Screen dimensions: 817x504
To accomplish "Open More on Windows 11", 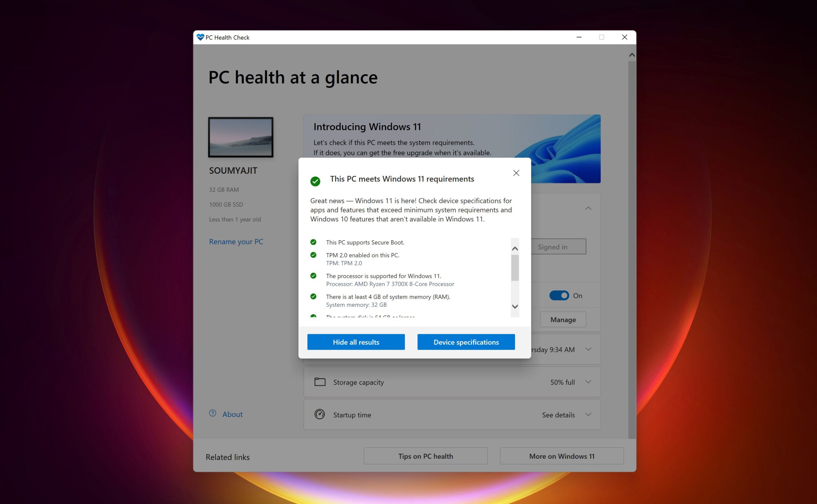I will click(x=562, y=456).
